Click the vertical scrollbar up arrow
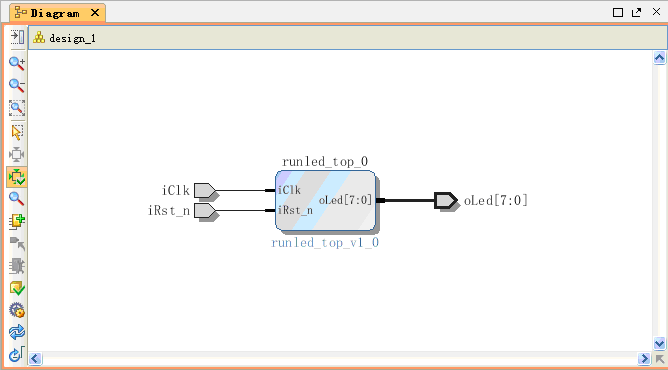Screen dimensions: 668x370 (x=659, y=58)
